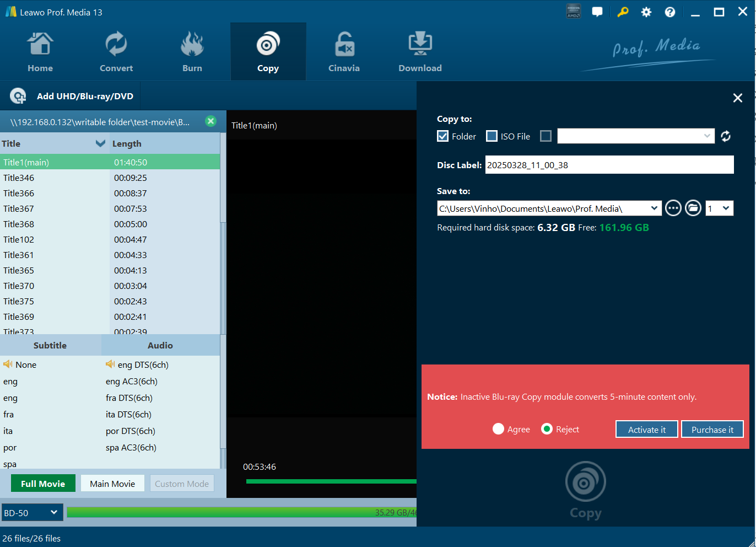Open settings gear icon
Screen dimensions: 756x547
[646, 12]
